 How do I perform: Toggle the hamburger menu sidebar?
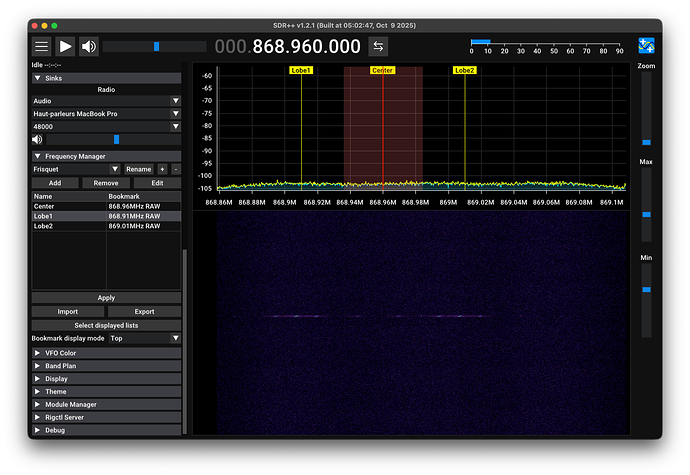41,46
